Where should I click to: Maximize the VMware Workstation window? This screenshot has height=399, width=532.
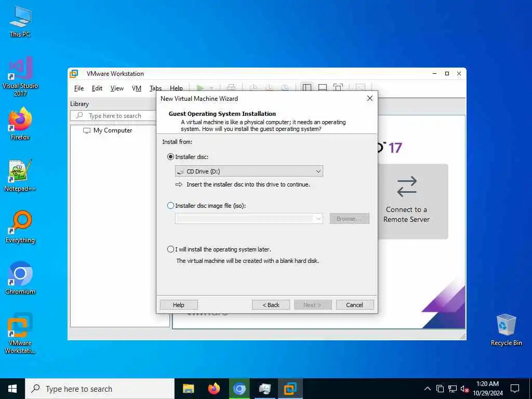[447, 73]
